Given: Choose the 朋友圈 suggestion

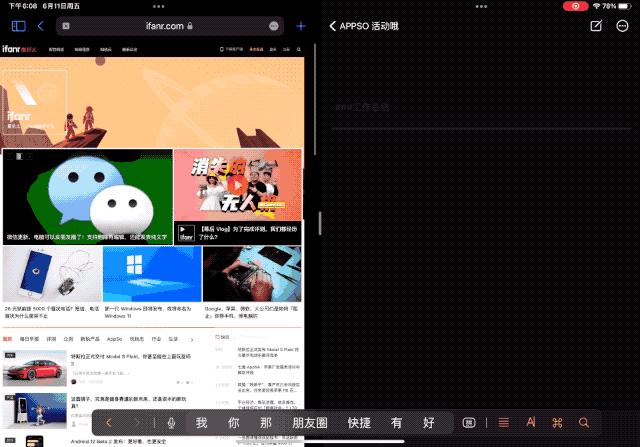Looking at the screenshot, I should click(x=310, y=423).
